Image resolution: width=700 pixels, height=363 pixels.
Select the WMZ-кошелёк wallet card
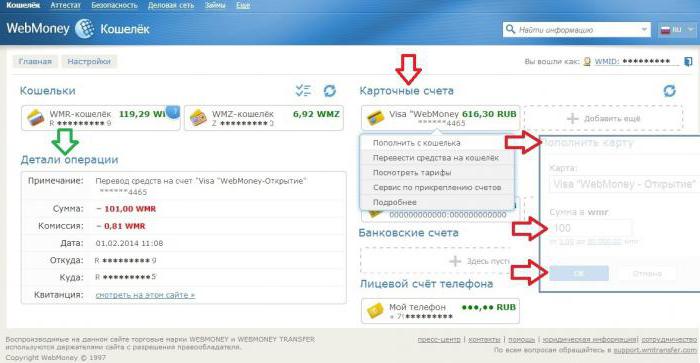[264, 118]
